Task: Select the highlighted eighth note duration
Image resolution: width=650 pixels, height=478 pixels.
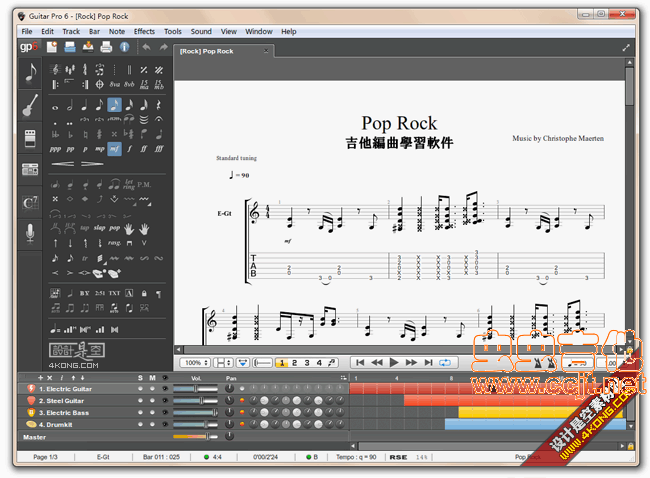Action: point(115,105)
